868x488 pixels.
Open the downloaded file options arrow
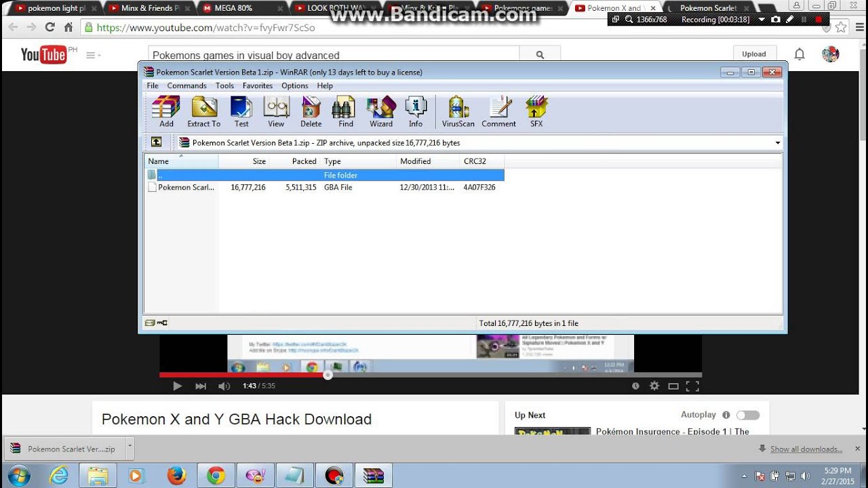tap(130, 448)
